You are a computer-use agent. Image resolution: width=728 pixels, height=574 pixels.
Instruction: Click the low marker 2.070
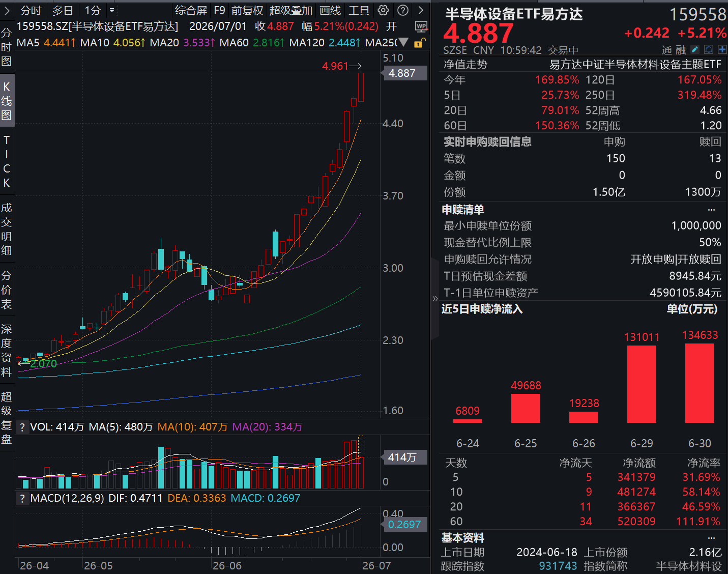pyautogui.click(x=43, y=364)
